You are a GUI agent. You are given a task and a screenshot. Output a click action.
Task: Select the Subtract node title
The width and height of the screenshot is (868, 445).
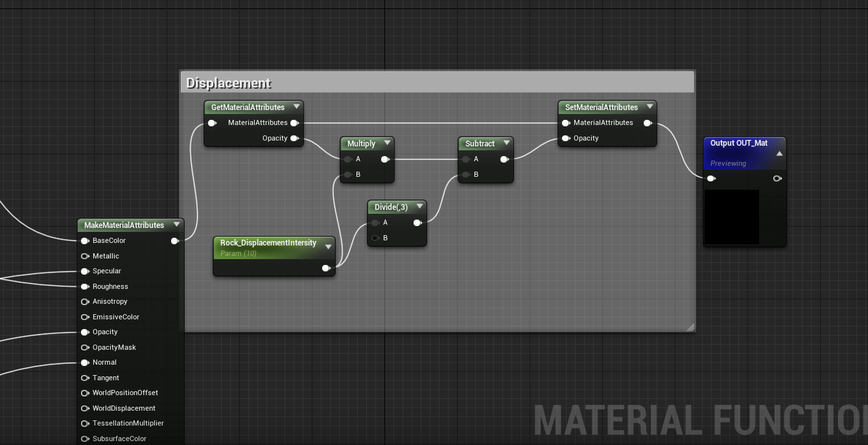tap(480, 144)
